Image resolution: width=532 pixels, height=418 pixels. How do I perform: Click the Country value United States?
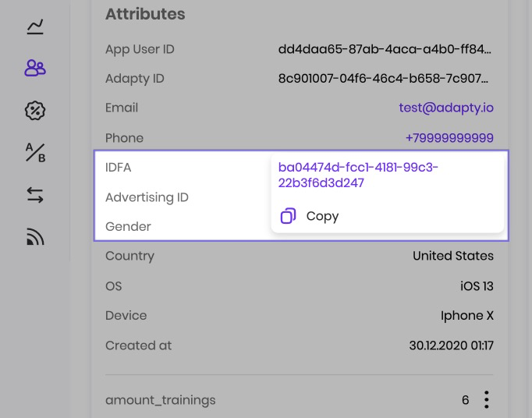(x=453, y=256)
